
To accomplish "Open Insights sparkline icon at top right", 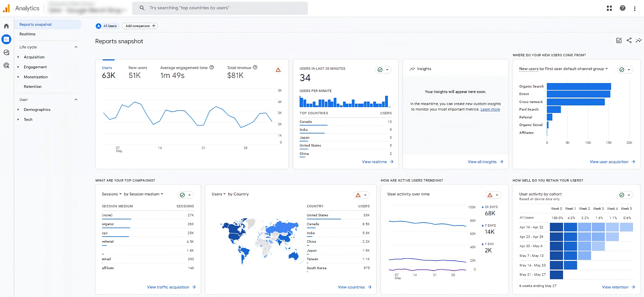I will (639, 41).
